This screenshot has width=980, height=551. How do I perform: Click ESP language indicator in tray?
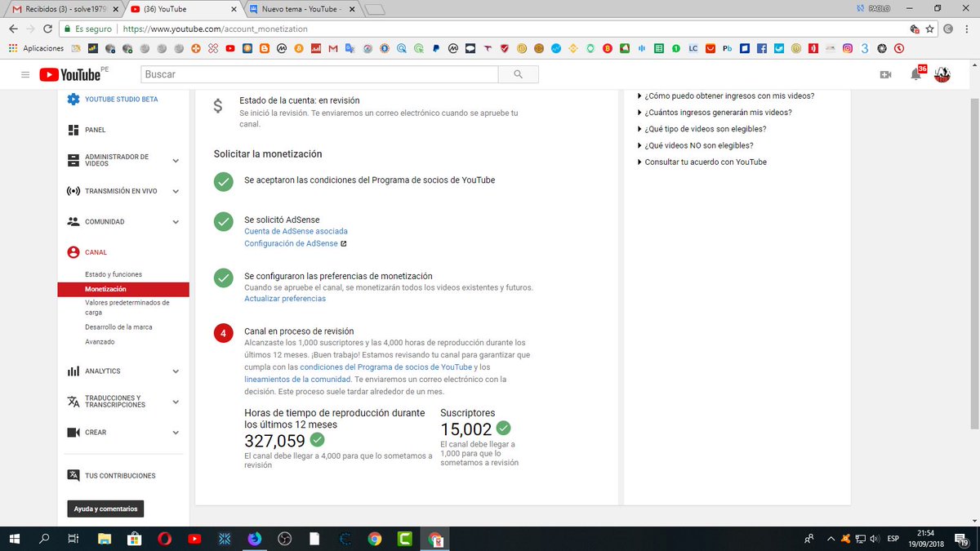893,538
